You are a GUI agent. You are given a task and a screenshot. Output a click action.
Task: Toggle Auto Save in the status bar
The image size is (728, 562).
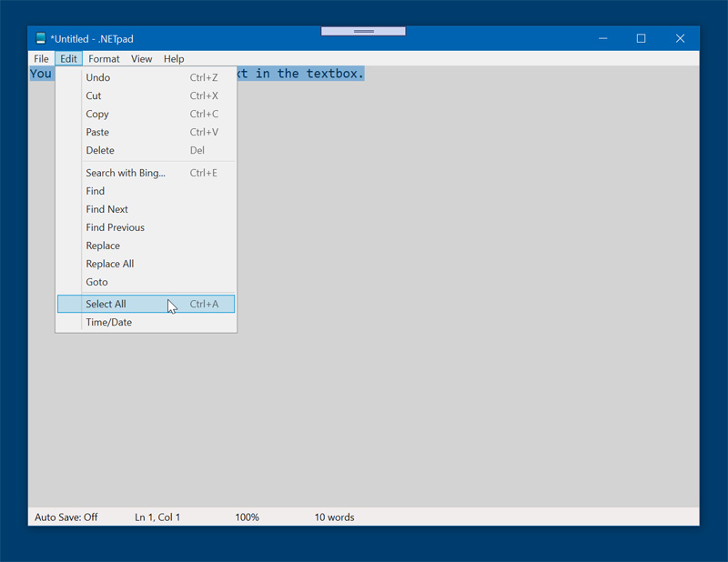click(66, 517)
